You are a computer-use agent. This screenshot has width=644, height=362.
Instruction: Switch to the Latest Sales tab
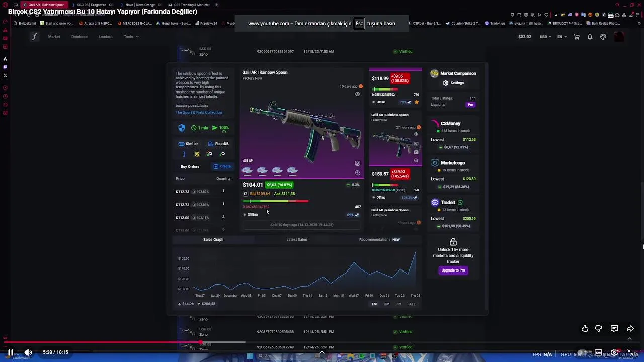tap(296, 240)
